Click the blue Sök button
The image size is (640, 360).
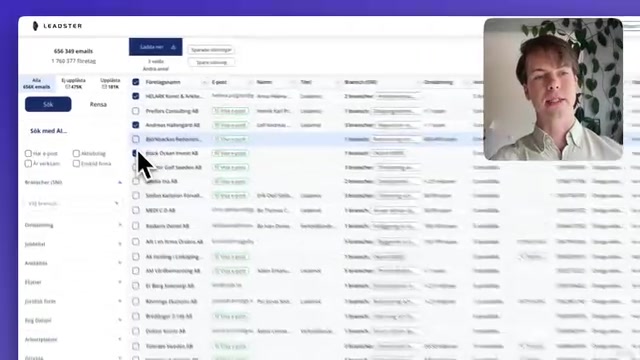click(48, 104)
